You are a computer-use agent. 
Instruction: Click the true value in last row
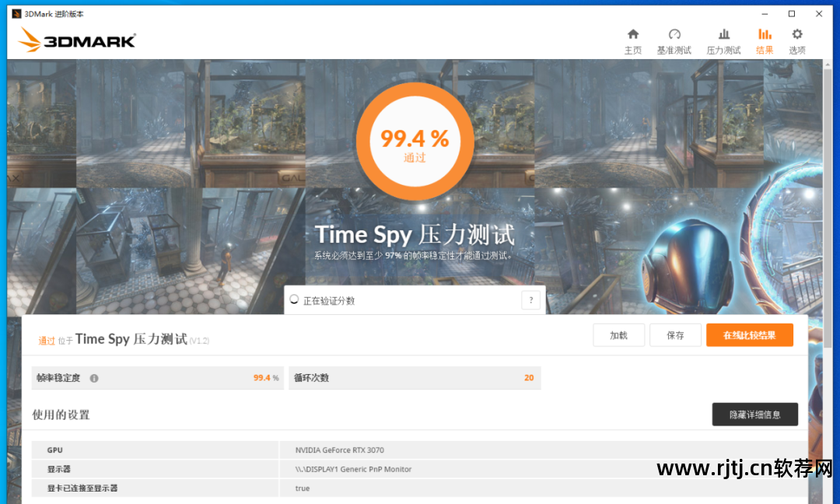click(302, 488)
